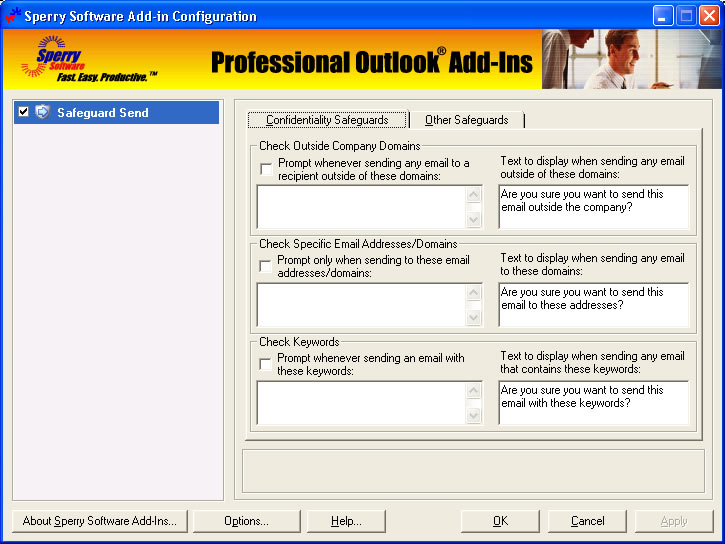Open the Other Safeguards tab
Image resolution: width=725 pixels, height=544 pixels.
coord(467,120)
